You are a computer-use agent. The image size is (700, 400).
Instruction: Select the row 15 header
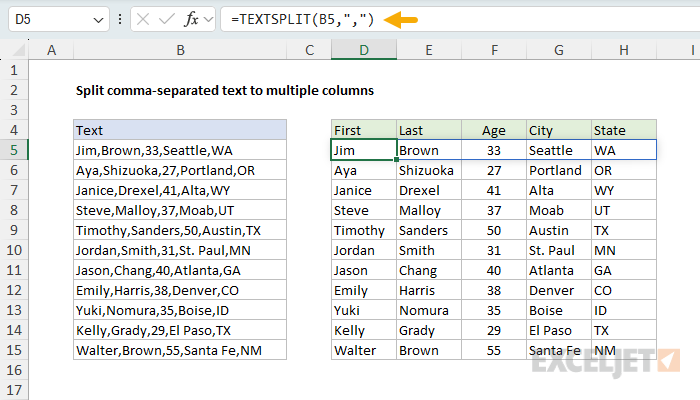tap(15, 350)
